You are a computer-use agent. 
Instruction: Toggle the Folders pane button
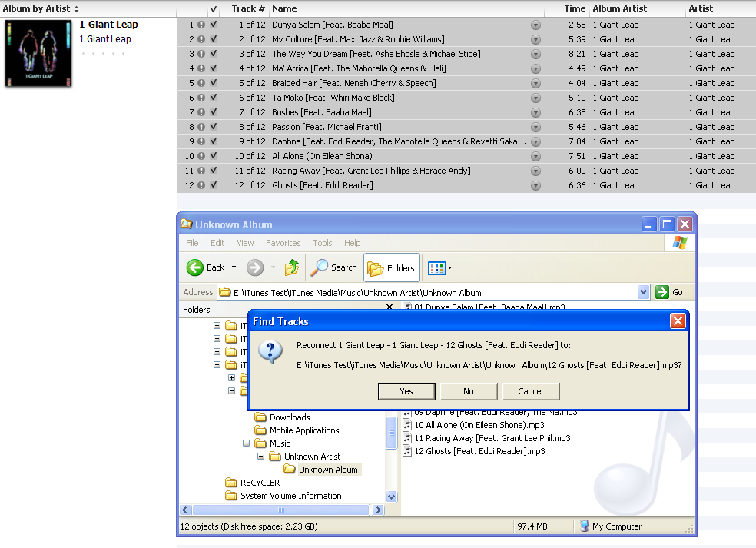pos(392,267)
